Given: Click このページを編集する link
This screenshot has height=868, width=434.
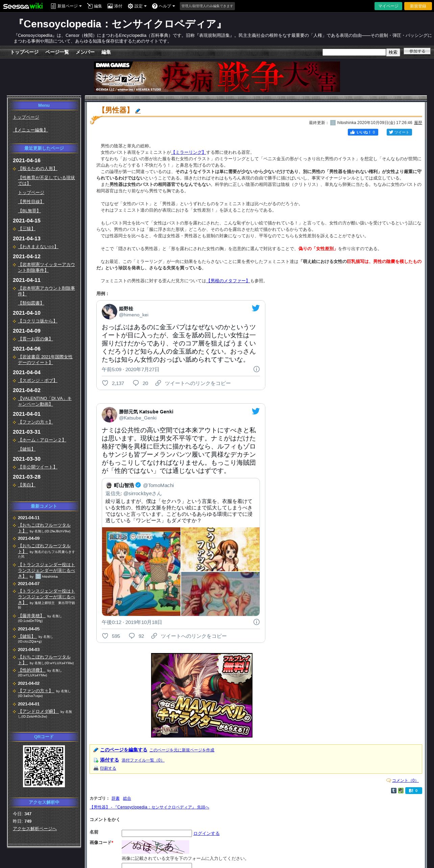Looking at the screenshot, I should [x=123, y=750].
